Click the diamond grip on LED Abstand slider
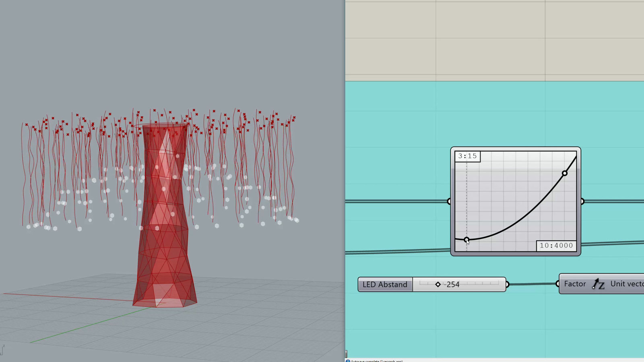 438,284
